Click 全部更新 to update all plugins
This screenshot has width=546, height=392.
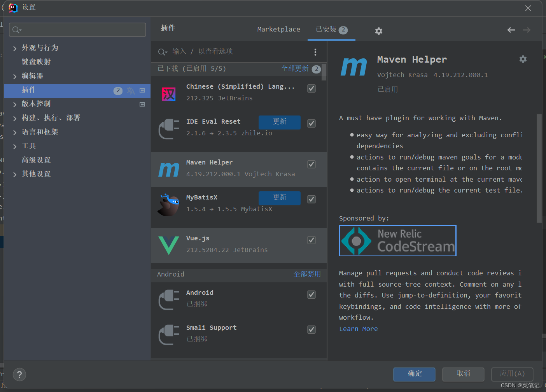point(295,69)
